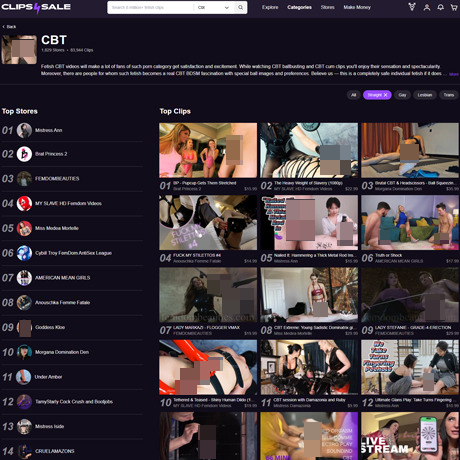Click the FEMDOMBEAUTIES store avatar
Screen dimensions: 460x460
[x=24, y=179]
